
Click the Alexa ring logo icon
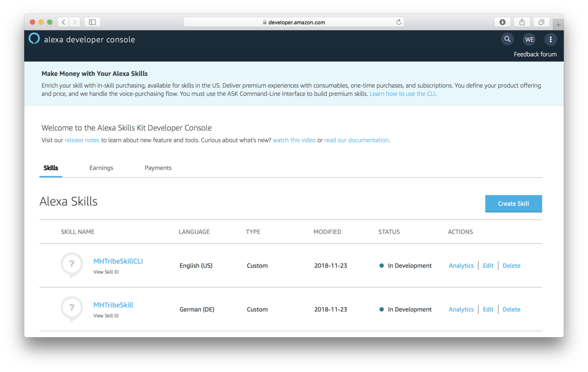(x=34, y=39)
